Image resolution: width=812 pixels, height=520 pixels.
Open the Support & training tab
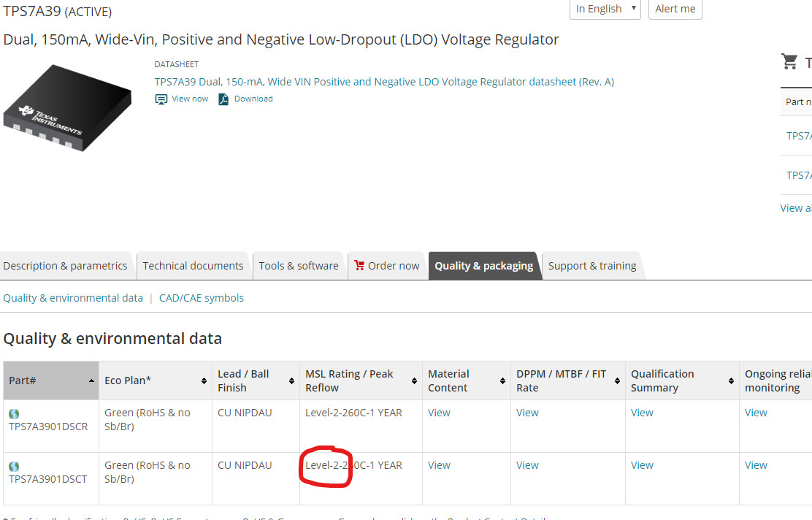(x=592, y=266)
